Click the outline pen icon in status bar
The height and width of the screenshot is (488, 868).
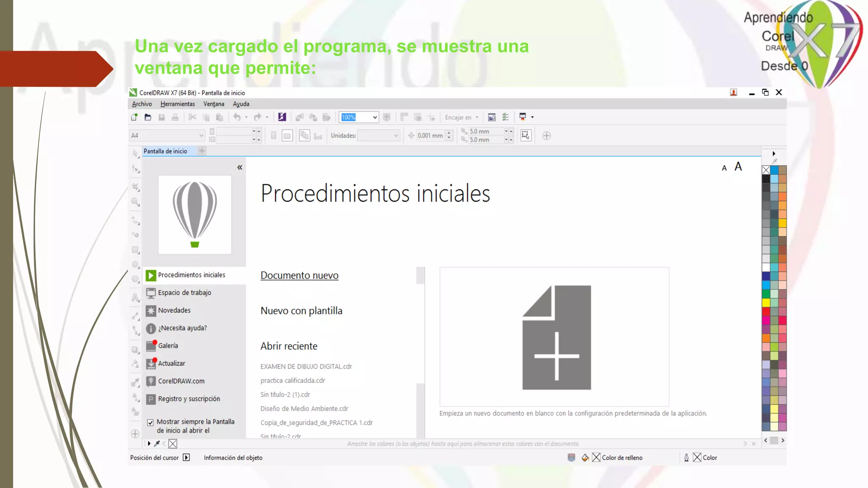(x=686, y=457)
